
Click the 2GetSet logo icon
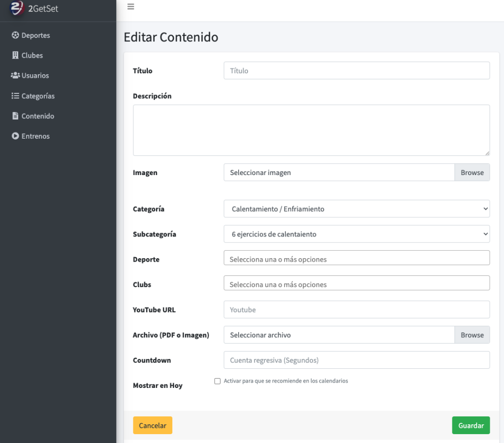point(17,7)
